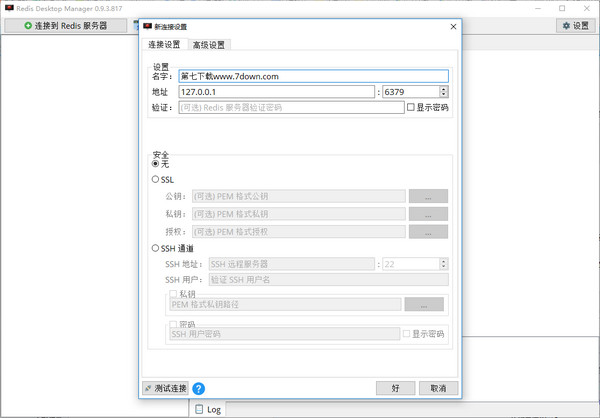Click the address field showing 127.0.0.1

276,92
